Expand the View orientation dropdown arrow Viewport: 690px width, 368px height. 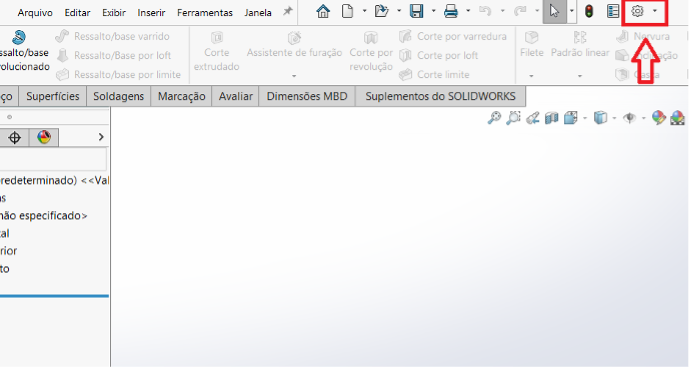coord(584,118)
